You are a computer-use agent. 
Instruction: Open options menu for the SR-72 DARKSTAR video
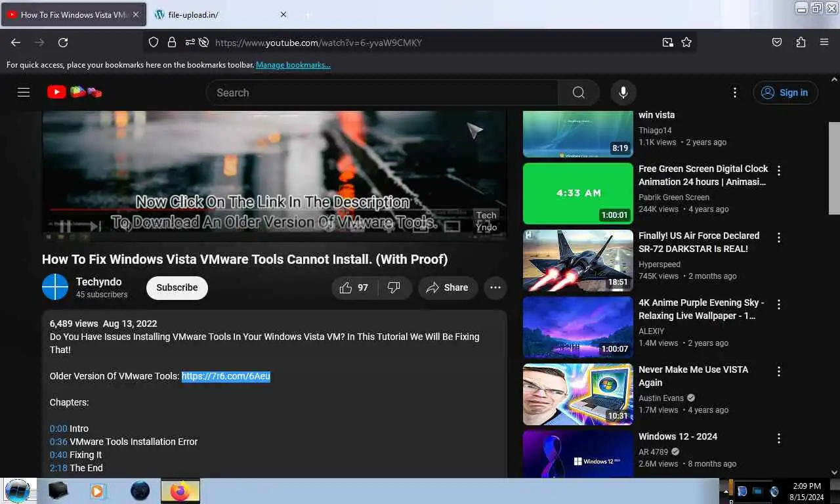click(779, 238)
